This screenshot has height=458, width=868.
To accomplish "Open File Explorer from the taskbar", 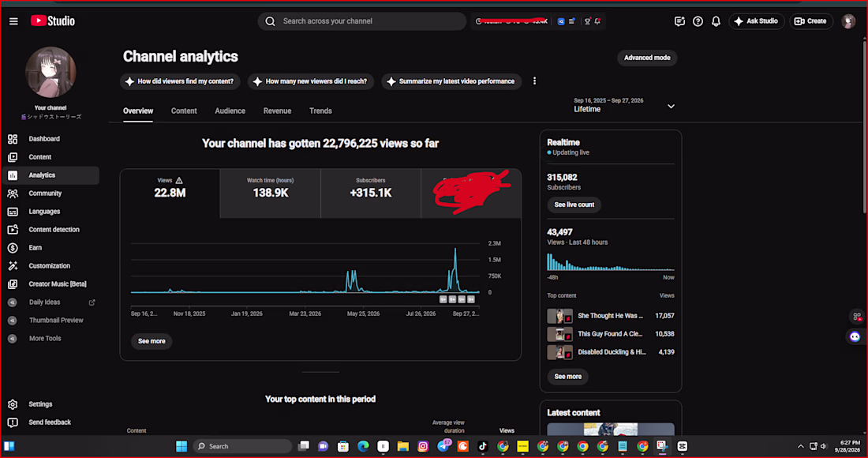I will [403, 446].
